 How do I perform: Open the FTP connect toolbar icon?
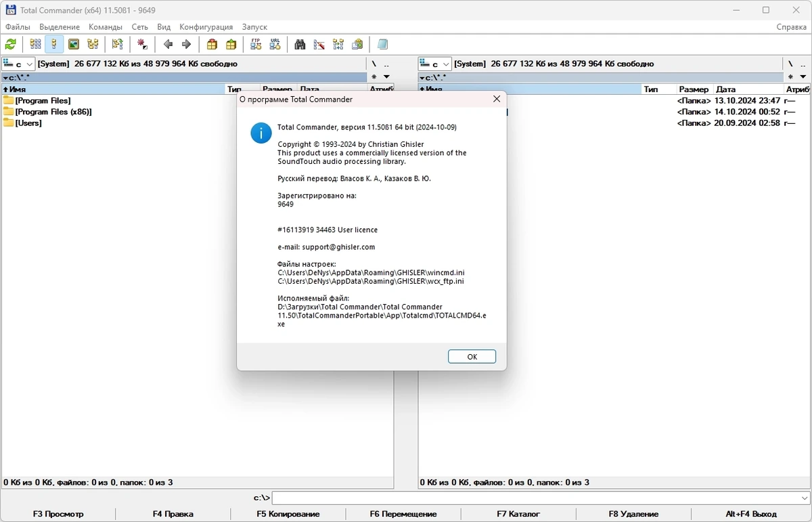click(256, 45)
